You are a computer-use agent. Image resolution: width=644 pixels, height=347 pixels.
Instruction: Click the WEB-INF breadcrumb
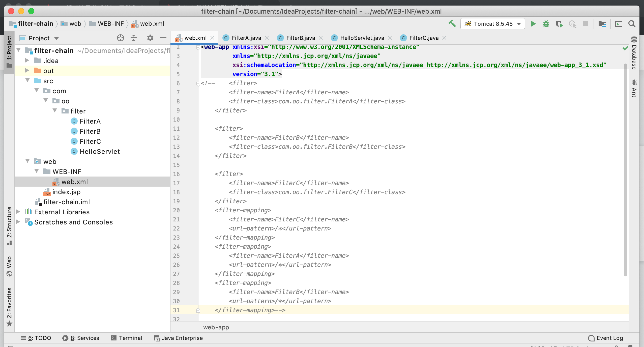pos(106,24)
